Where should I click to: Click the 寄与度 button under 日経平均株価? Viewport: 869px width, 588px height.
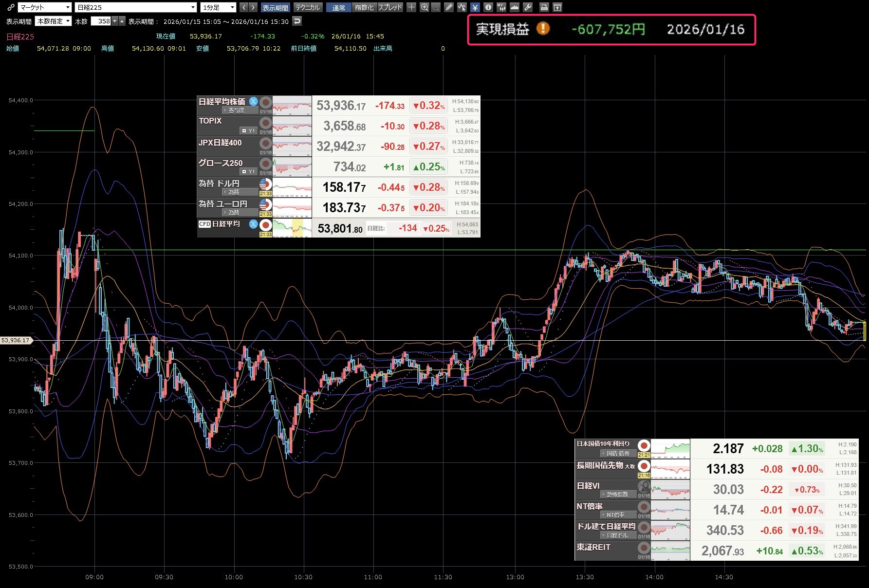pyautogui.click(x=236, y=111)
